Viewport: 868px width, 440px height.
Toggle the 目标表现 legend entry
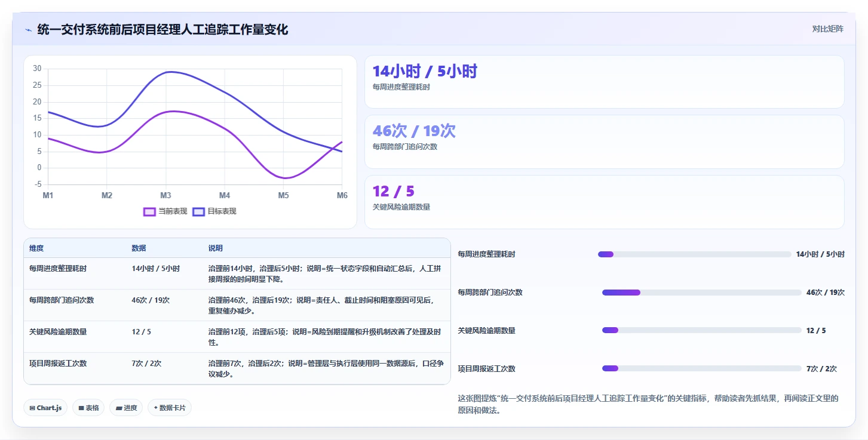[x=214, y=211]
